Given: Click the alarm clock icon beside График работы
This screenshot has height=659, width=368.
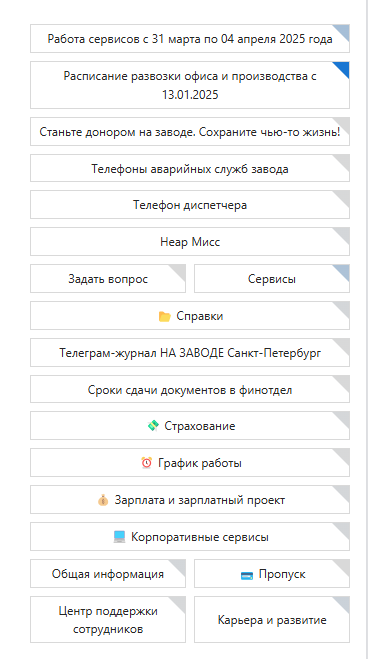Looking at the screenshot, I should [x=146, y=463].
